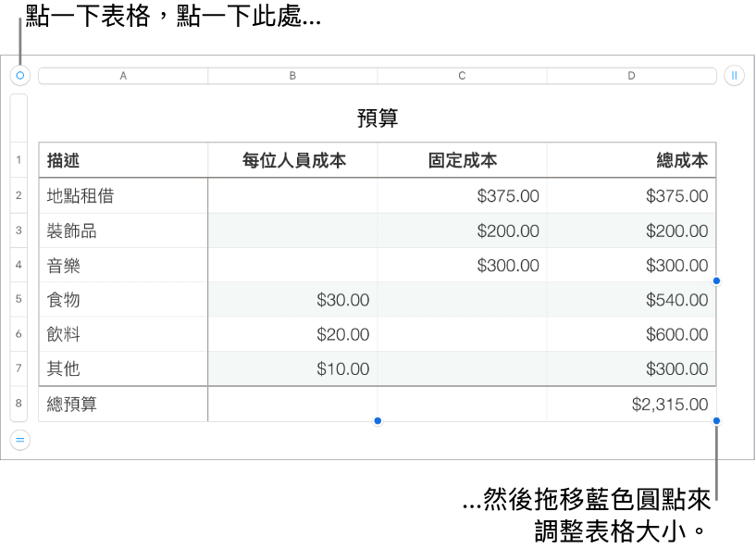Click the table select handle circle
The height and width of the screenshot is (549, 756).
coord(19,76)
